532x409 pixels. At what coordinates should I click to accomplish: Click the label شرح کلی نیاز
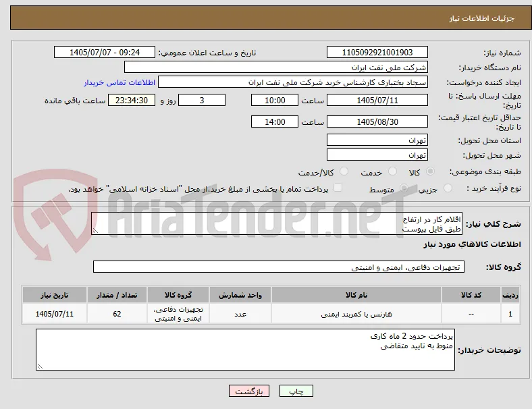tap(494, 224)
